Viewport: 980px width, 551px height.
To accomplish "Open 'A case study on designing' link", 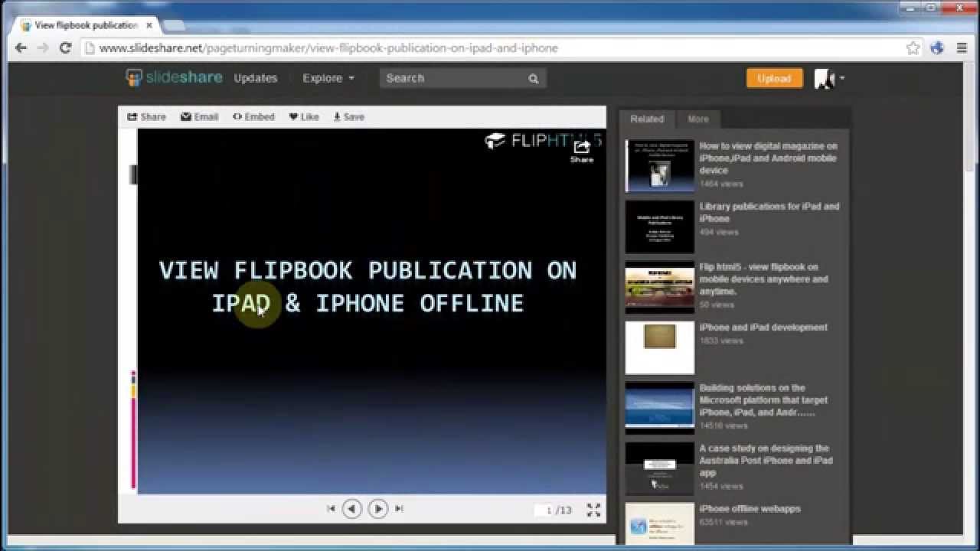I will pyautogui.click(x=766, y=460).
